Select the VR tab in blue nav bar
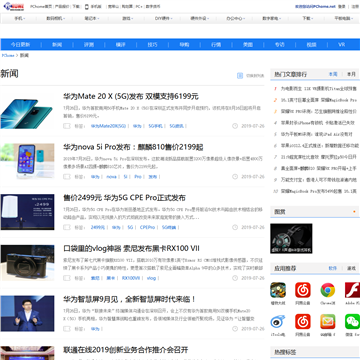 [341, 45]
